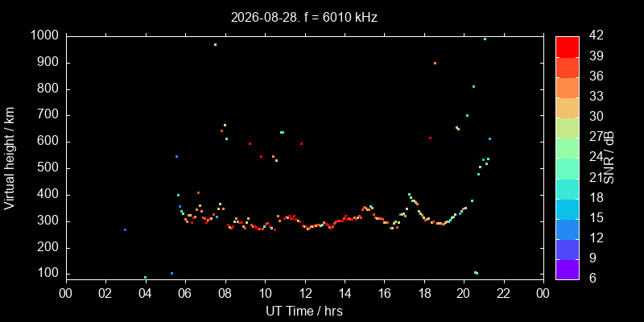Click the orange data point at 900 km
The height and width of the screenshot is (322, 644).
click(x=435, y=63)
